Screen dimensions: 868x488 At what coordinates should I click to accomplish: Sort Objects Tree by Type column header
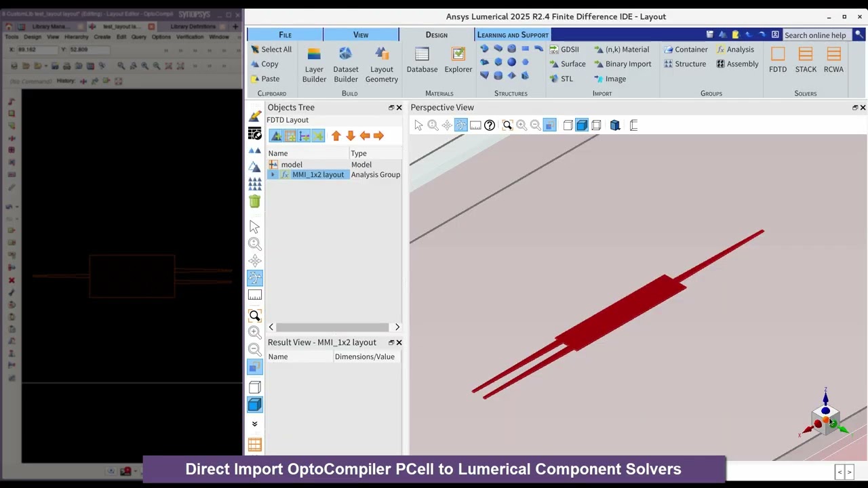[376, 153]
